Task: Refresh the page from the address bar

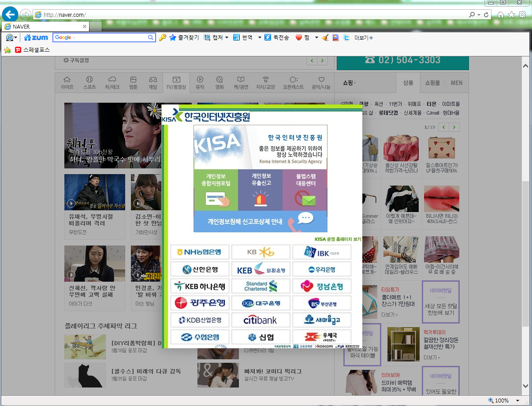Action: 486,15
